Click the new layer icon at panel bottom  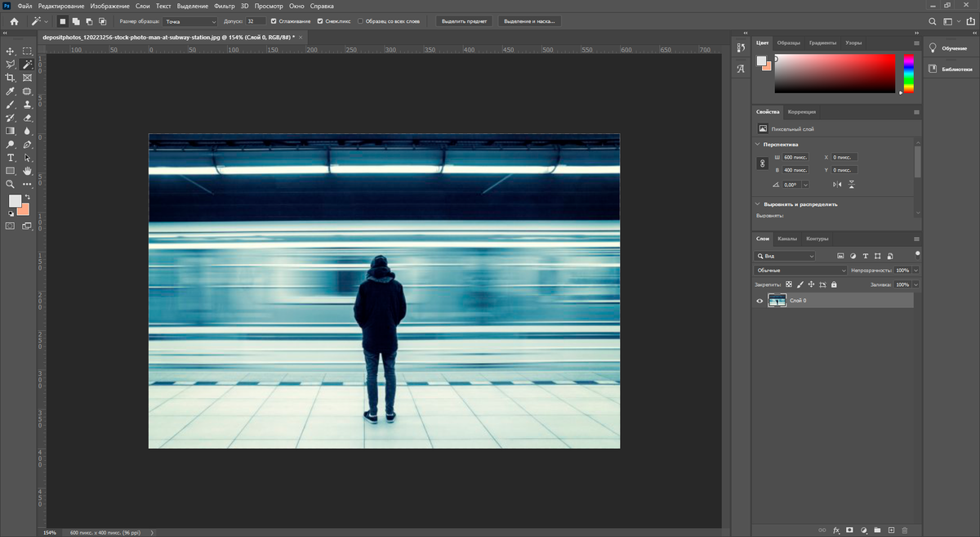point(892,530)
